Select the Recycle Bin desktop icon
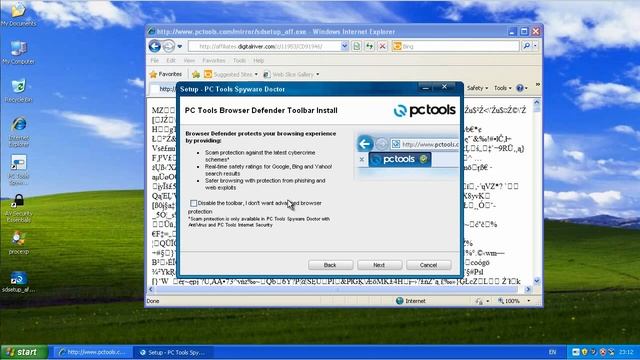 [x=18, y=90]
